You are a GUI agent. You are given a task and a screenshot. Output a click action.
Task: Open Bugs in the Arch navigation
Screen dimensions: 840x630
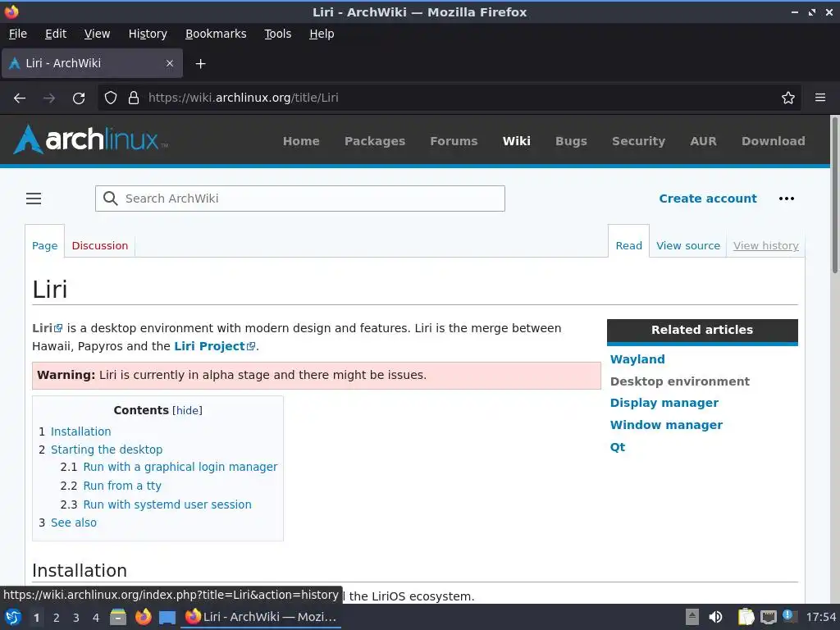click(x=571, y=141)
